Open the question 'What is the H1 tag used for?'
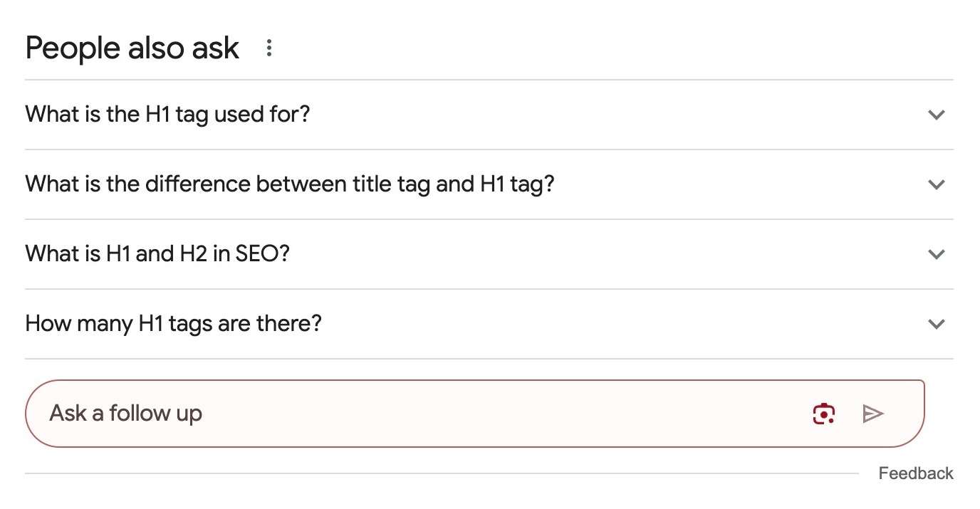The width and height of the screenshot is (980, 509). (x=489, y=115)
